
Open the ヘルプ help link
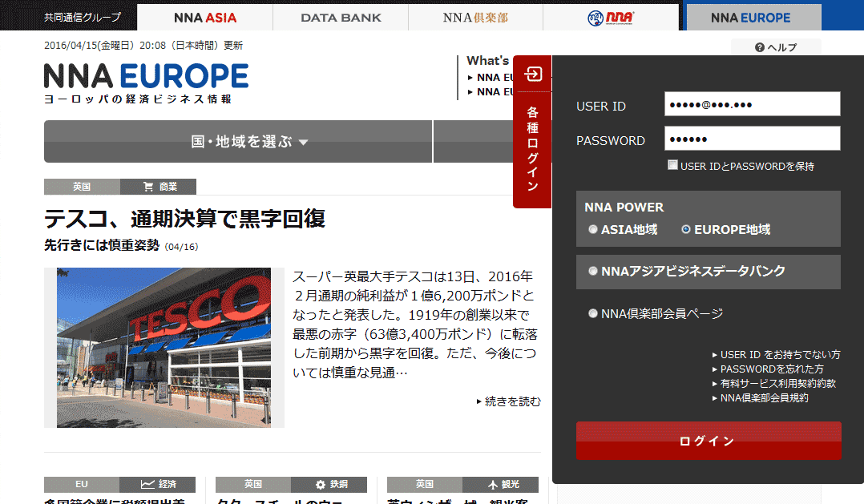(x=776, y=47)
